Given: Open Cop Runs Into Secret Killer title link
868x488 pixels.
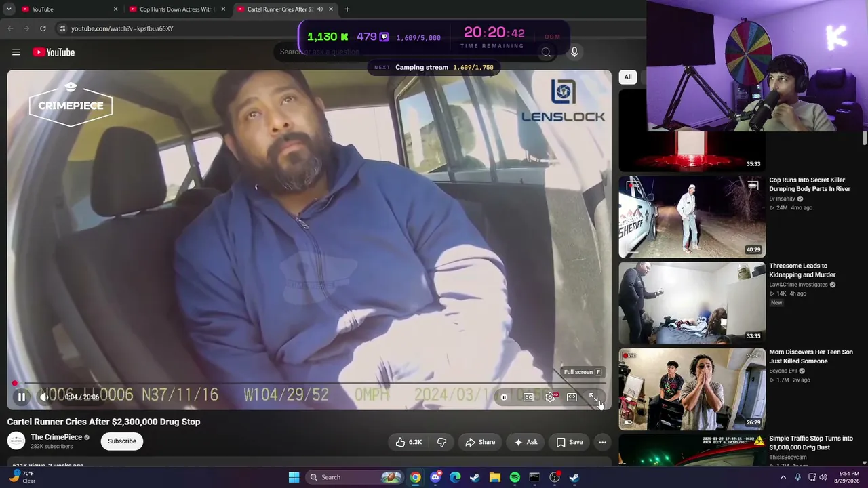Looking at the screenshot, I should (809, 184).
